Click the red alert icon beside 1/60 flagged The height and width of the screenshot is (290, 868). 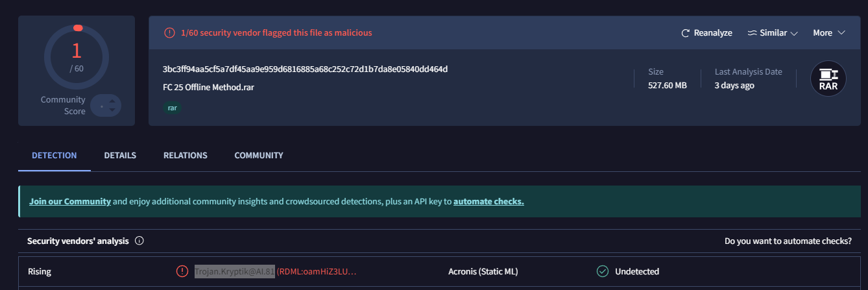pyautogui.click(x=169, y=32)
